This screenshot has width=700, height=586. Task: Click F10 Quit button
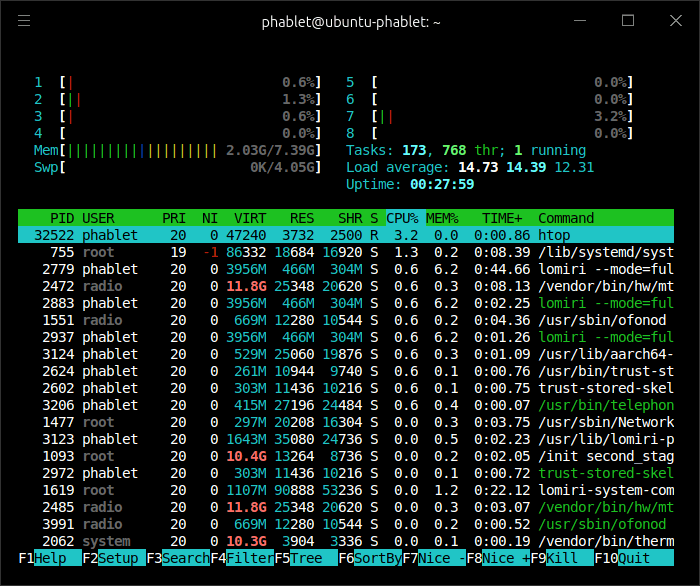[x=634, y=558]
